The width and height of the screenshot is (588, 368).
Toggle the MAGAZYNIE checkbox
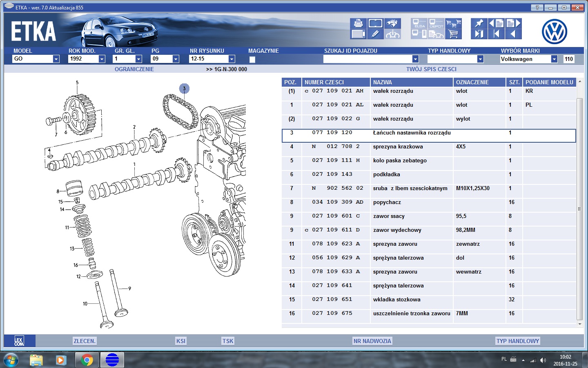pyautogui.click(x=252, y=59)
